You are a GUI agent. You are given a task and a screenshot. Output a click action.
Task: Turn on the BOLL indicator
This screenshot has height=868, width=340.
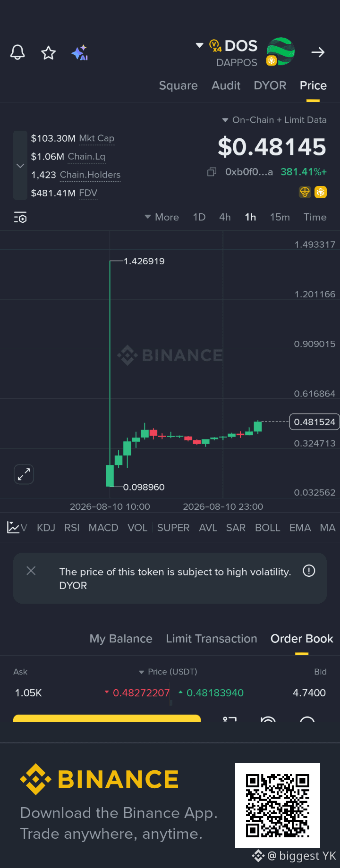(x=268, y=528)
